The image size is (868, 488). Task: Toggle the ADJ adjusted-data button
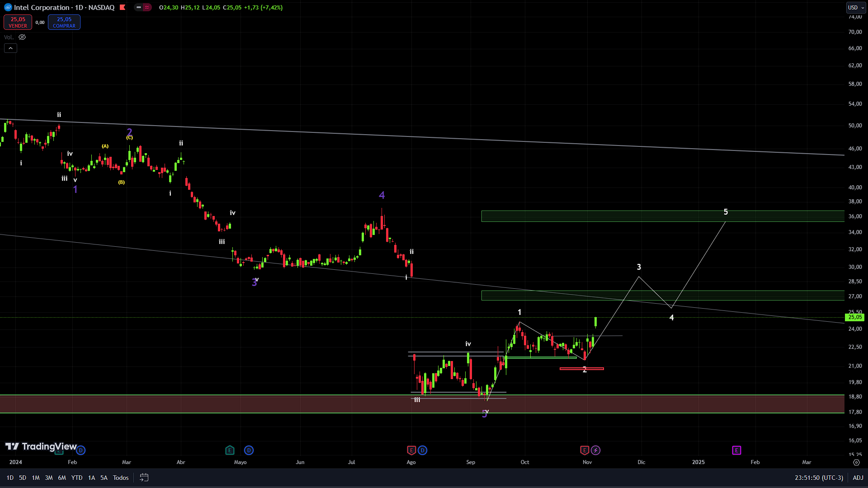tap(858, 478)
